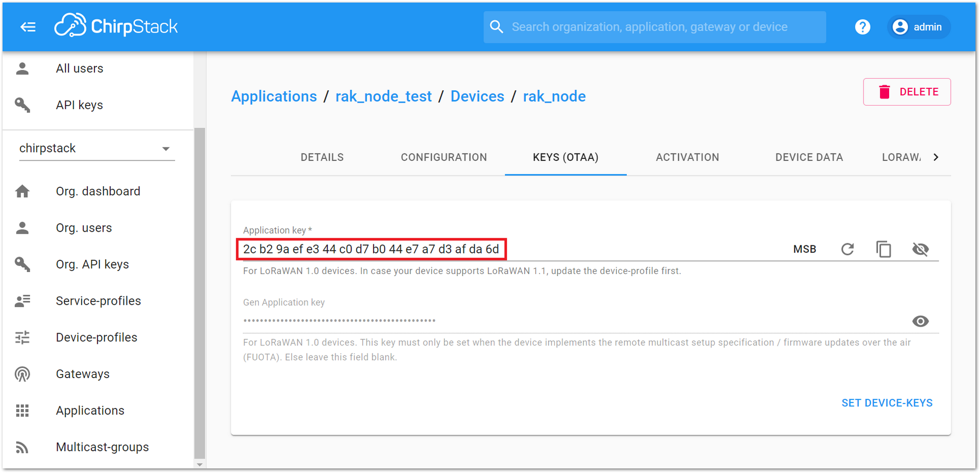Open the help question mark icon
Viewport: 980px width, 473px height.
863,27
